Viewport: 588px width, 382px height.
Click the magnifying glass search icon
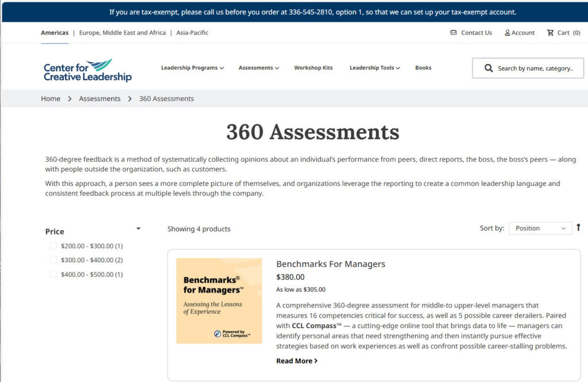(x=488, y=68)
